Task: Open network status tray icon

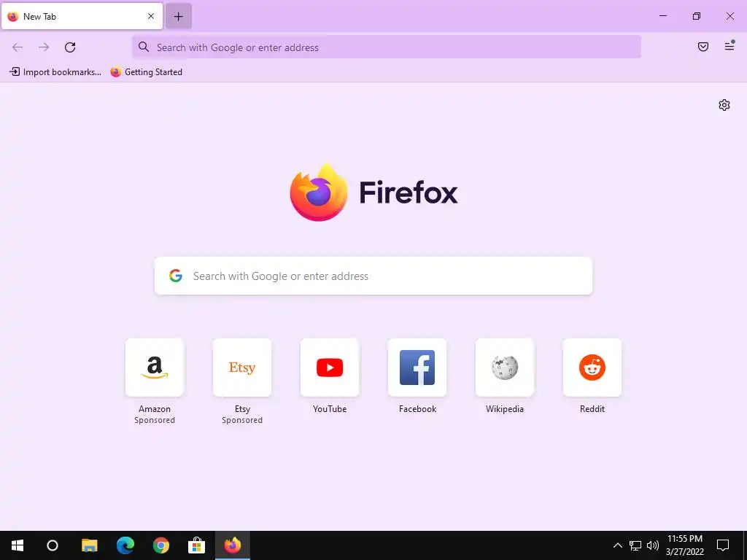Action: coord(635,545)
